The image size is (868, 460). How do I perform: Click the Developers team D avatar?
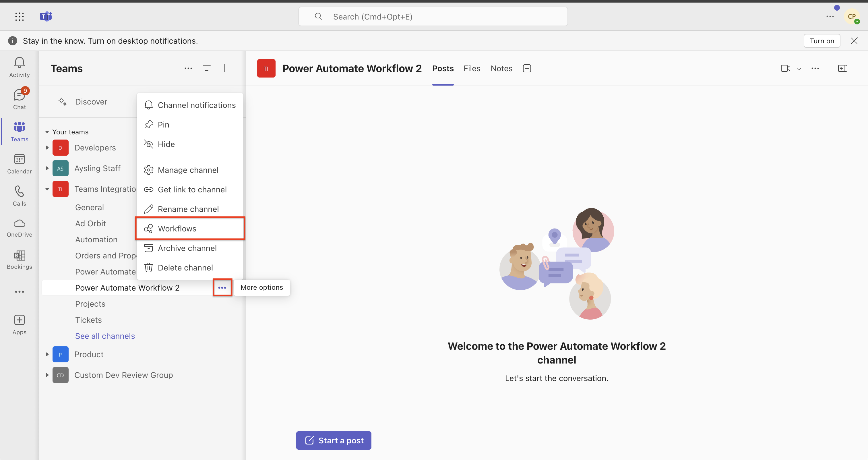tap(60, 148)
